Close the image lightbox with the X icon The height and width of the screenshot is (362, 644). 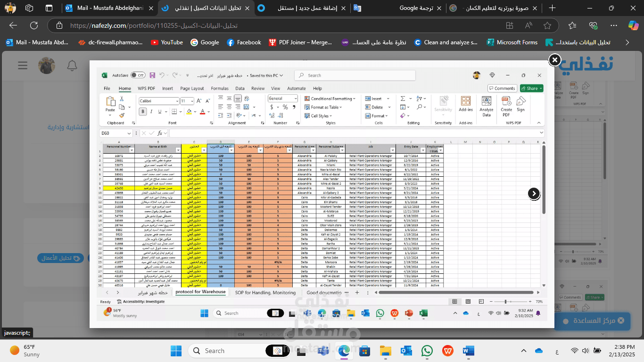[555, 60]
